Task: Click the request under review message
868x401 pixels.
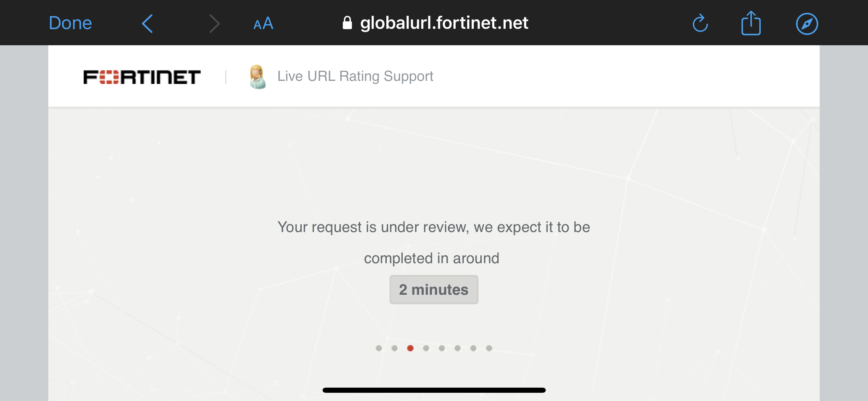Action: point(434,243)
